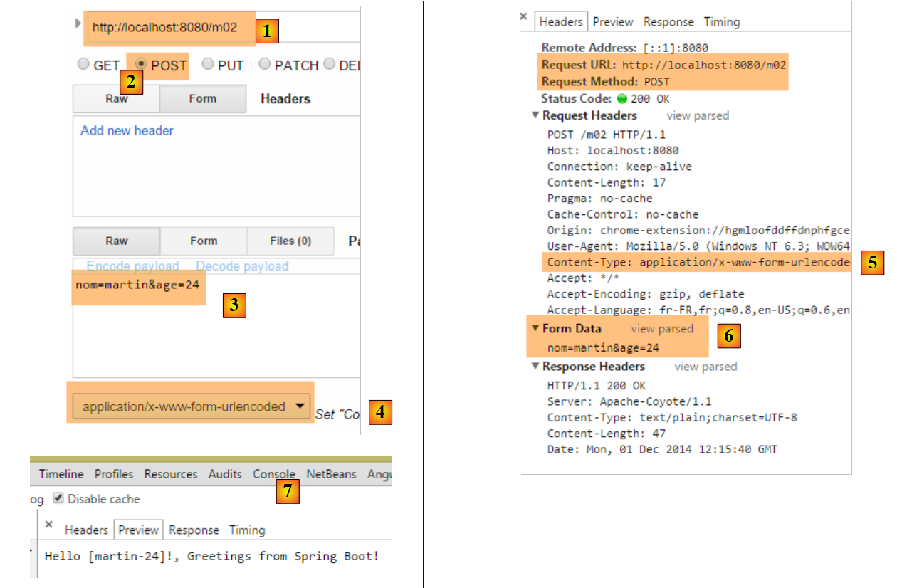
Task: Click the Decode payload link
Action: 242,266
